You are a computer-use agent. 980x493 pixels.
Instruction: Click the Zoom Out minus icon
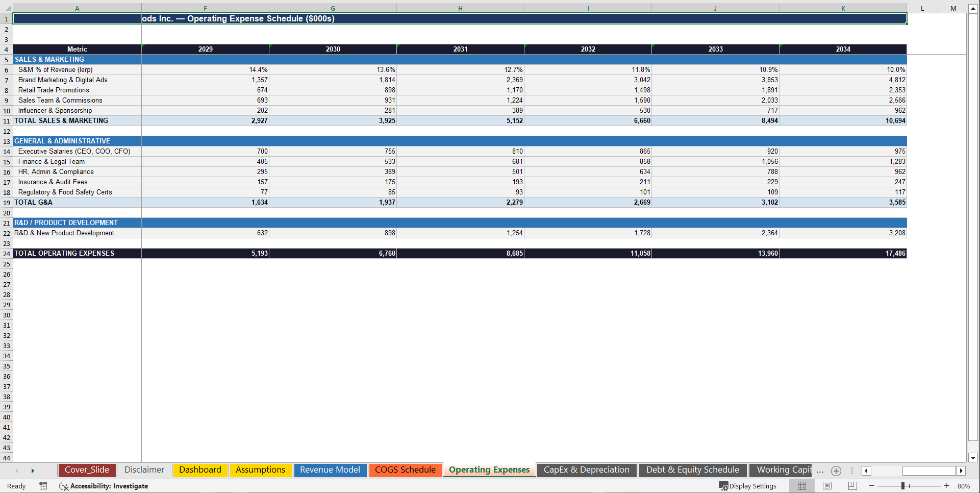872,486
